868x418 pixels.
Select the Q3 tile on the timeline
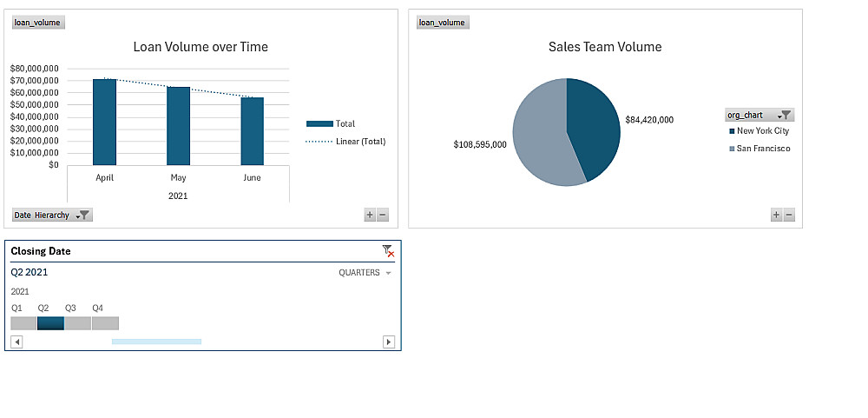tap(77, 323)
